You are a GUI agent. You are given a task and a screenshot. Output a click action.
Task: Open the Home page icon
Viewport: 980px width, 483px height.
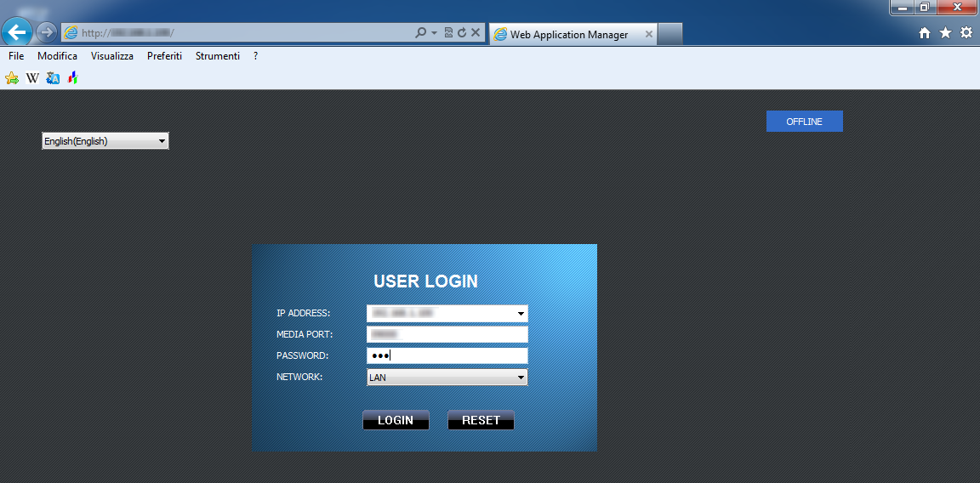pyautogui.click(x=925, y=33)
